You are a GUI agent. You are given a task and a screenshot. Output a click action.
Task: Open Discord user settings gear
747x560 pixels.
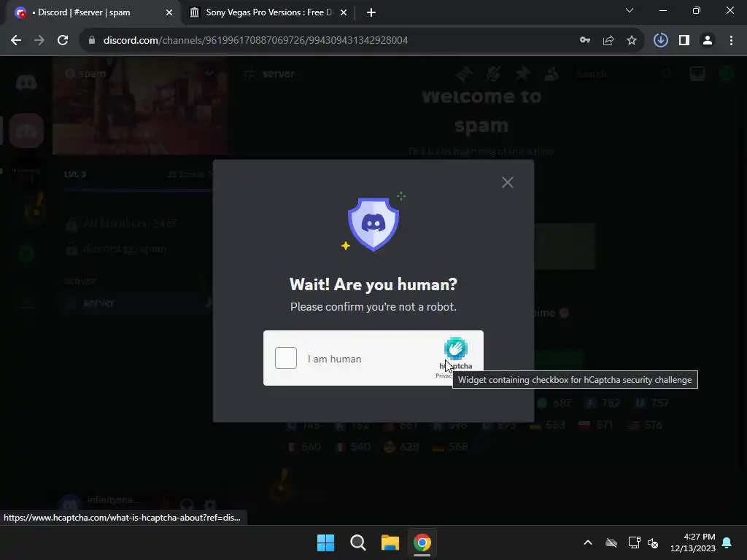(x=210, y=505)
